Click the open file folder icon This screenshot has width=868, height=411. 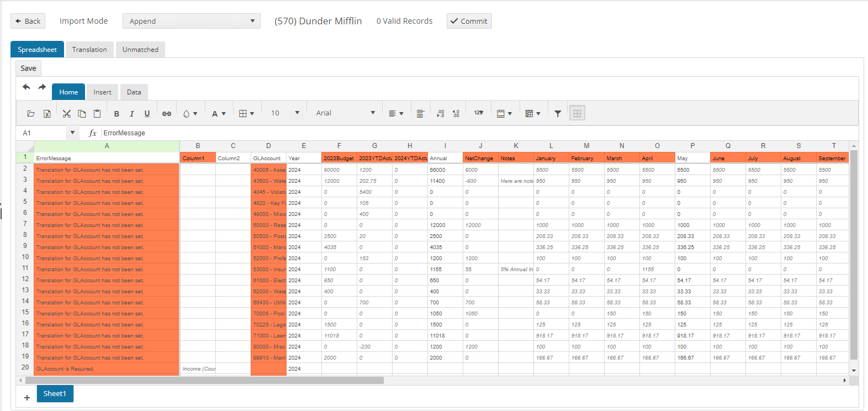31,113
